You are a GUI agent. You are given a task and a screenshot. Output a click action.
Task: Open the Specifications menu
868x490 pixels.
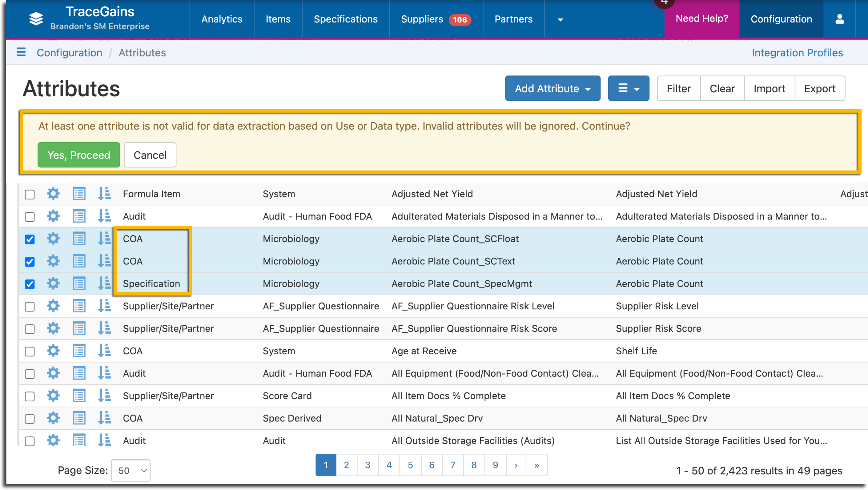346,19
